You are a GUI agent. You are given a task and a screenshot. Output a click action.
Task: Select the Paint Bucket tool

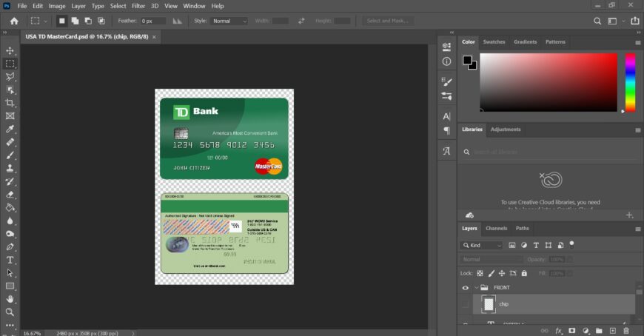[10, 207]
